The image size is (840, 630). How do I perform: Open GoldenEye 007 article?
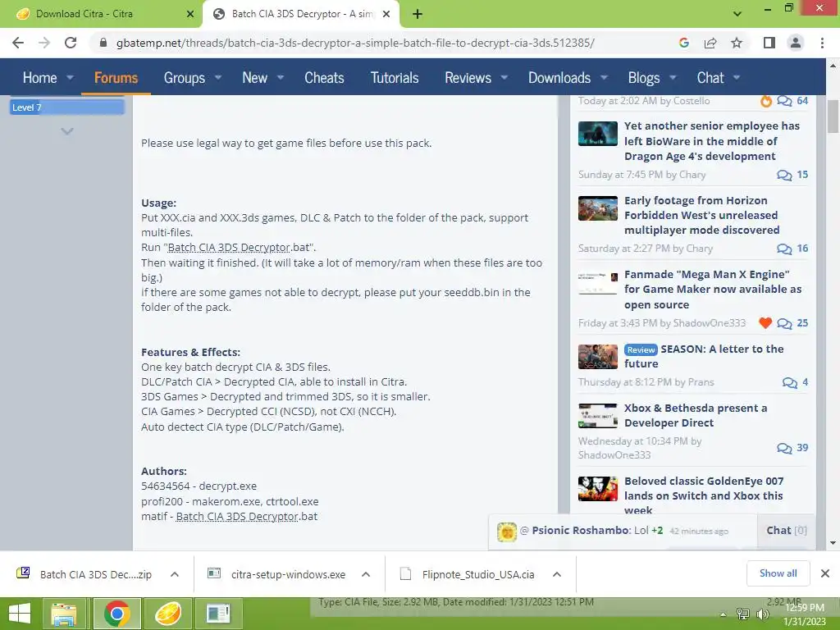(x=703, y=495)
